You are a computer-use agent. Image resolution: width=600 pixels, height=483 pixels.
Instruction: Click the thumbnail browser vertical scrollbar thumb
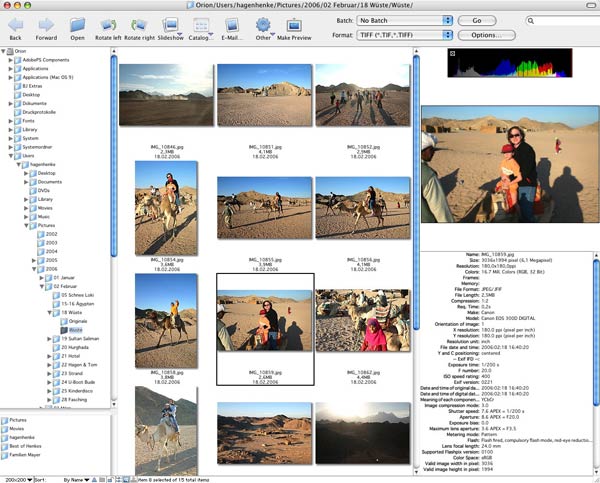(x=416, y=191)
